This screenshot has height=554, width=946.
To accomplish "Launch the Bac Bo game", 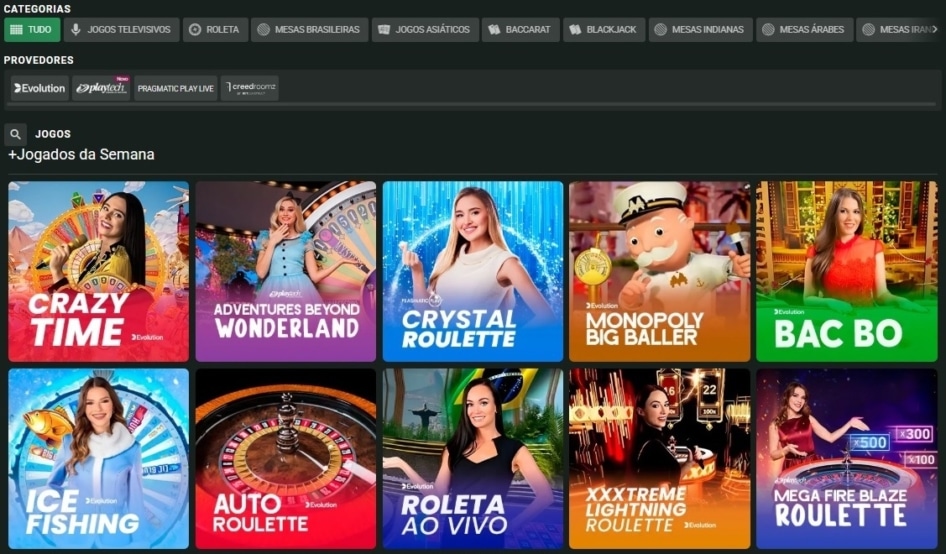I will pyautogui.click(x=846, y=272).
